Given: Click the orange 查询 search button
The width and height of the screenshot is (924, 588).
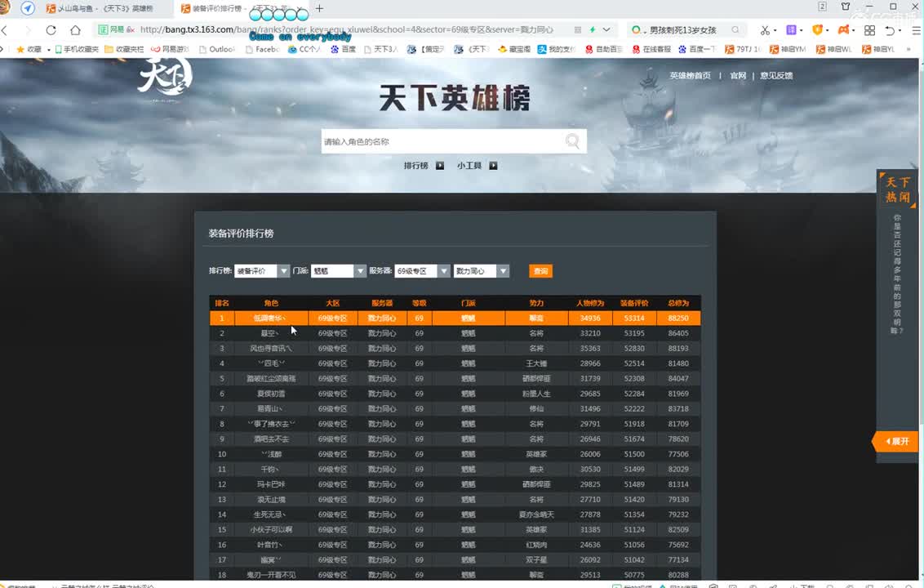Looking at the screenshot, I should tap(540, 270).
